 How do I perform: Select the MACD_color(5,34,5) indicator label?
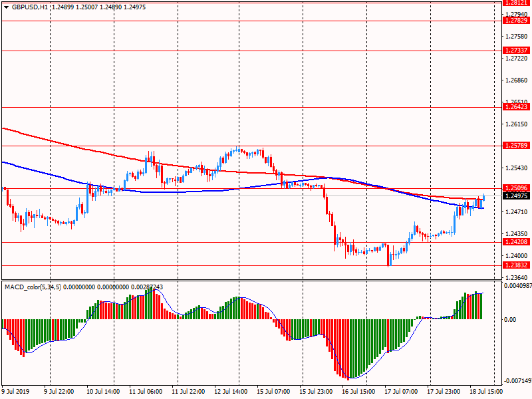(33, 287)
